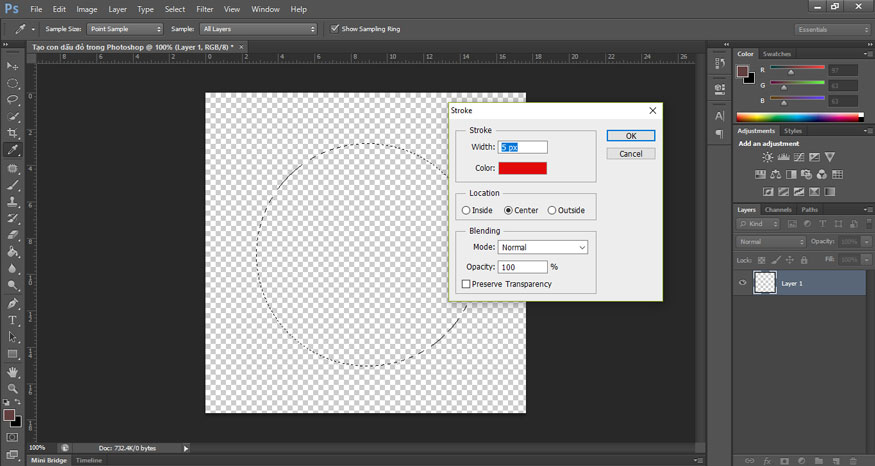This screenshot has height=466, width=875.
Task: Select the Brush tool
Action: (x=12, y=185)
